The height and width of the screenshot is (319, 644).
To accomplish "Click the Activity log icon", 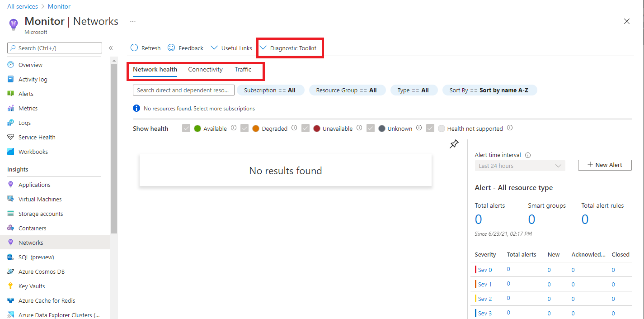I will click(11, 79).
